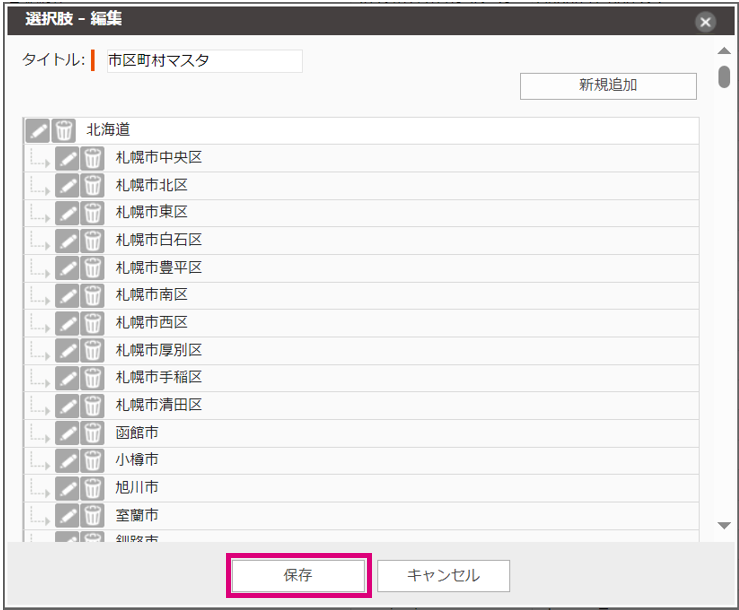Select the 札幌市西区 row text
The image size is (739, 610).
point(151,322)
